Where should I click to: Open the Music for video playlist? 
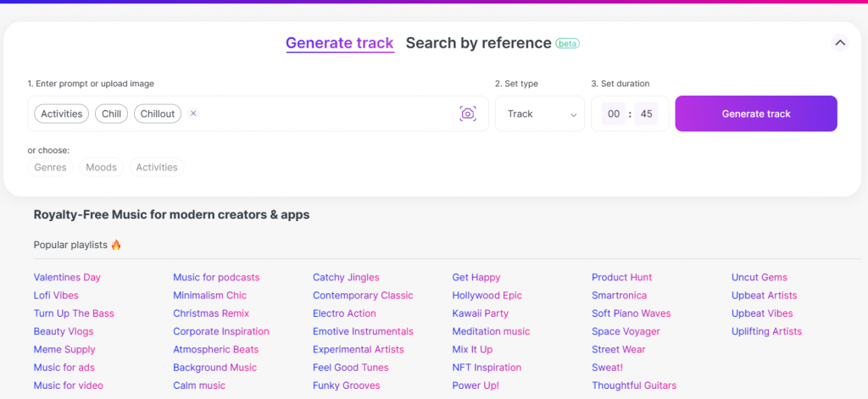68,385
